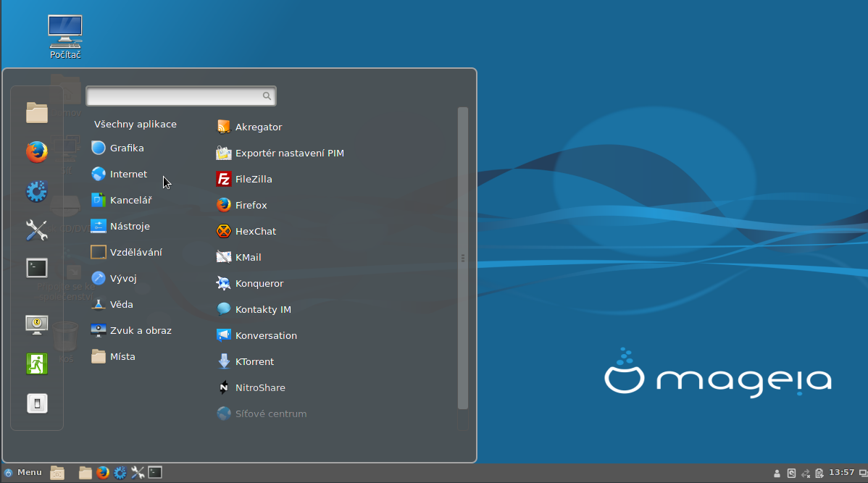Click the FileZilla label
This screenshot has width=868, height=483.
pos(254,179)
